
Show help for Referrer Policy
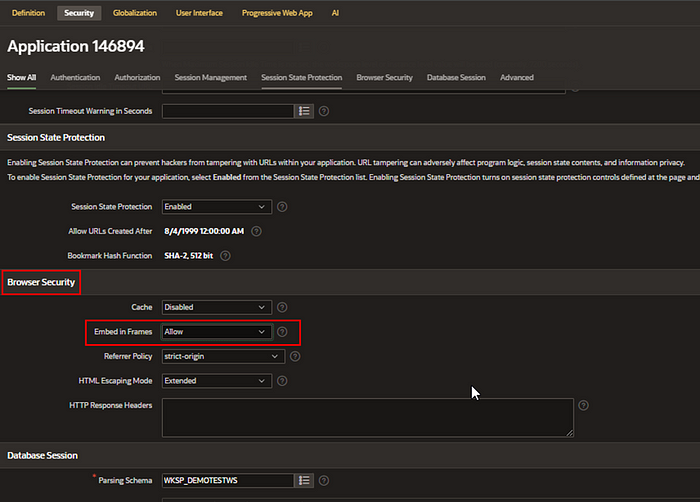point(295,356)
